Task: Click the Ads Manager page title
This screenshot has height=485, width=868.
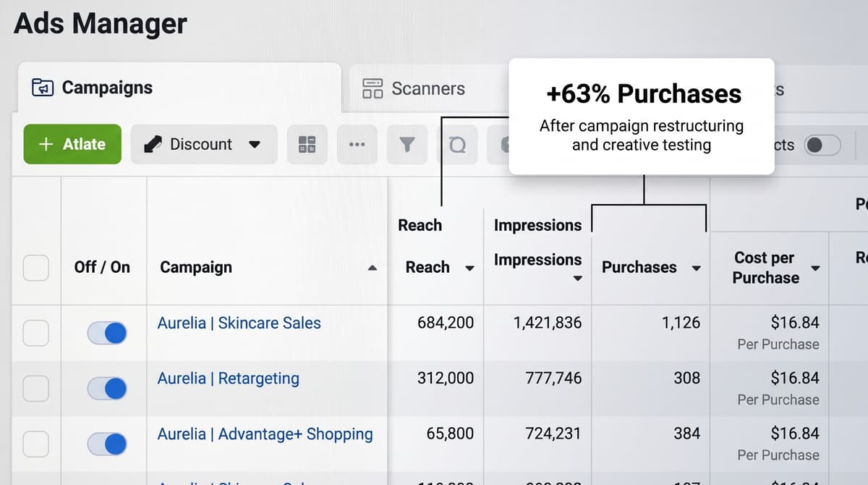Action: point(100,23)
